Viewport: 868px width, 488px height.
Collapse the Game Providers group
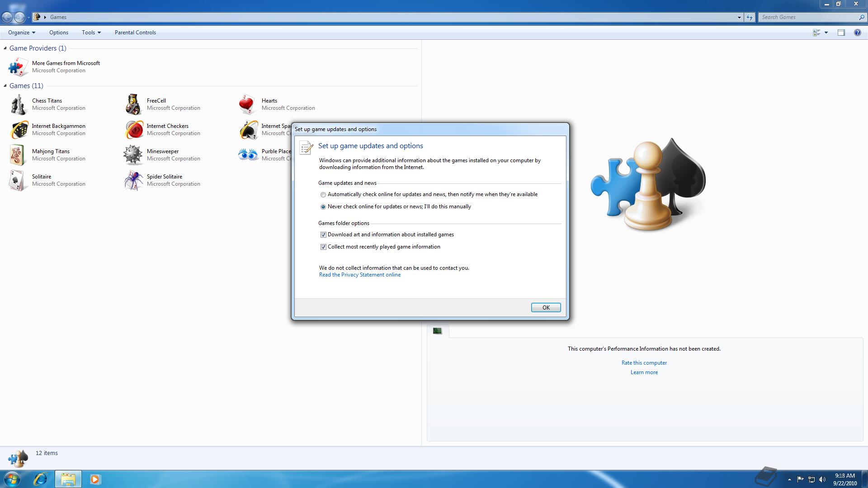5,48
